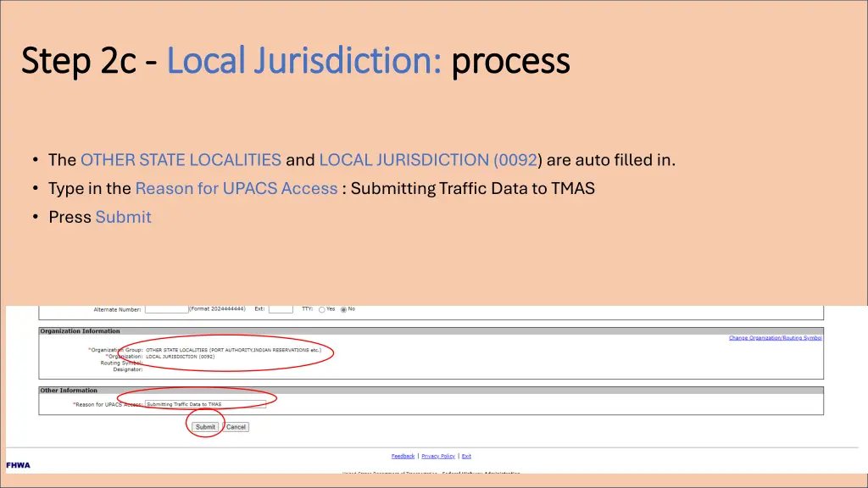868x488 pixels.
Task: Click the blue Submit word in bullets
Action: point(123,217)
